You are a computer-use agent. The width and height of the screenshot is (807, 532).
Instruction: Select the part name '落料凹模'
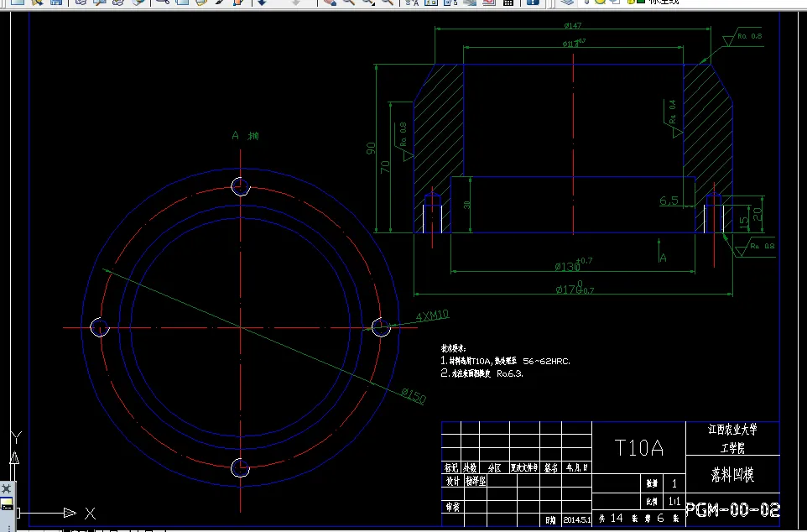[732, 474]
